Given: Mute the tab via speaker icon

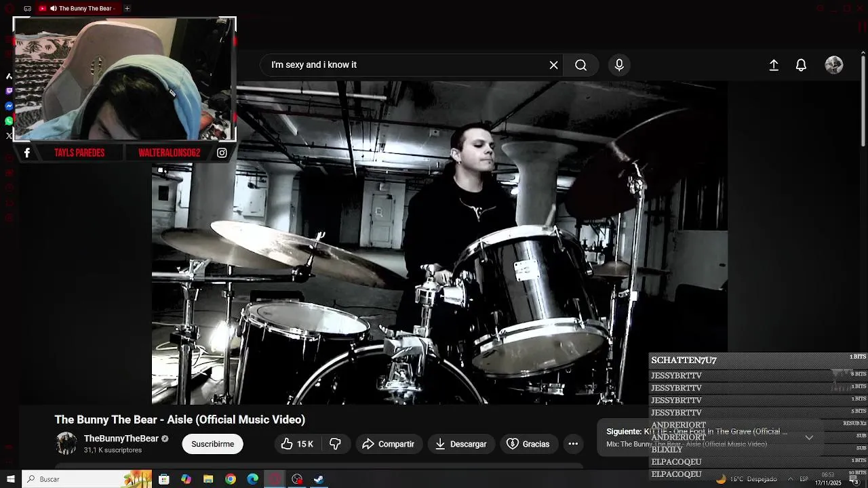Looking at the screenshot, I should 53,8.
